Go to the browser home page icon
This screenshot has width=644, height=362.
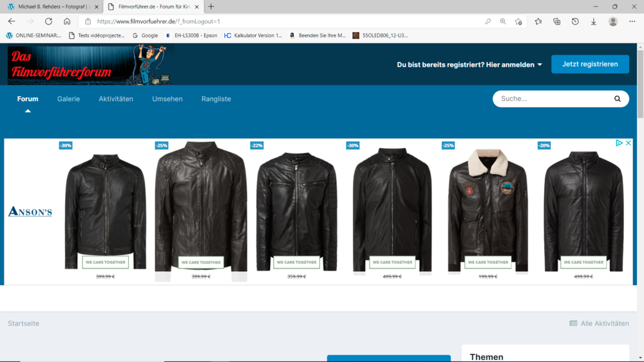coord(67,21)
